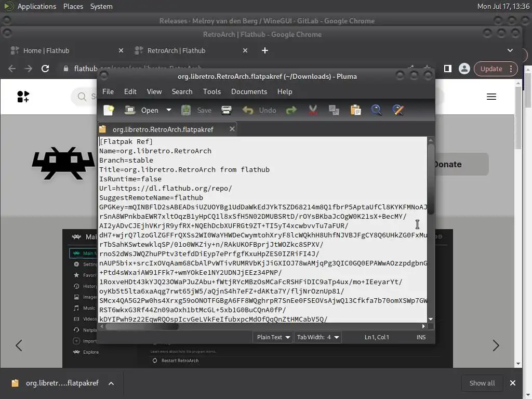Click Chrome back navigation arrow

(x=12, y=69)
